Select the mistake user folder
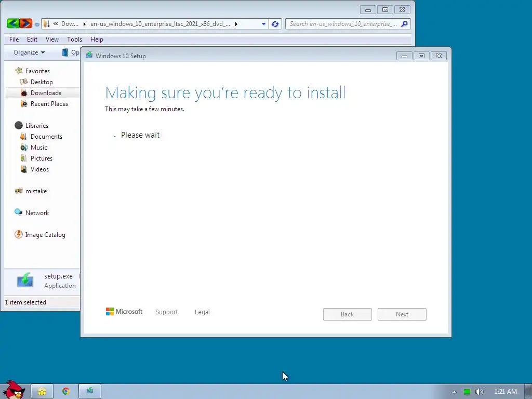532x399 pixels. 36,191
